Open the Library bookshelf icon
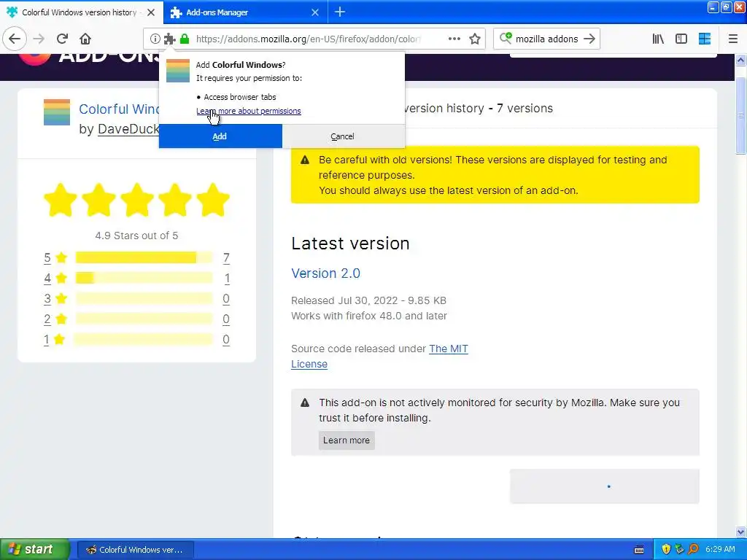 click(x=658, y=39)
